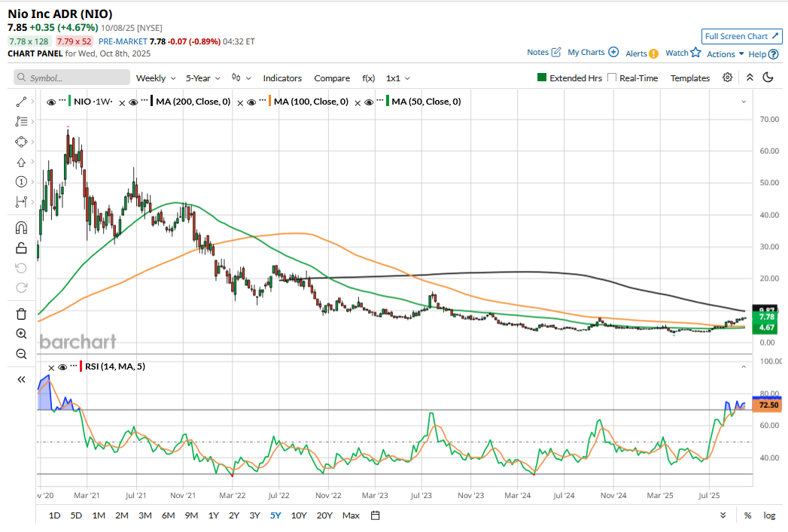Click the Notes link
788x532 pixels.
click(543, 52)
